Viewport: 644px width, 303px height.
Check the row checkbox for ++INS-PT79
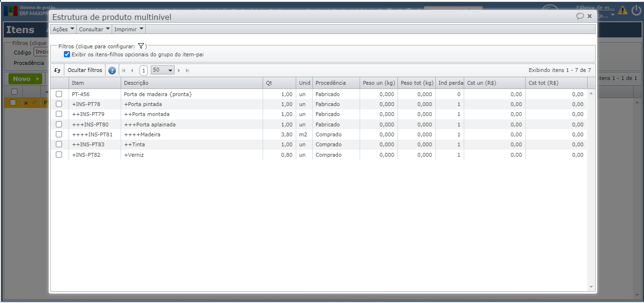[59, 114]
